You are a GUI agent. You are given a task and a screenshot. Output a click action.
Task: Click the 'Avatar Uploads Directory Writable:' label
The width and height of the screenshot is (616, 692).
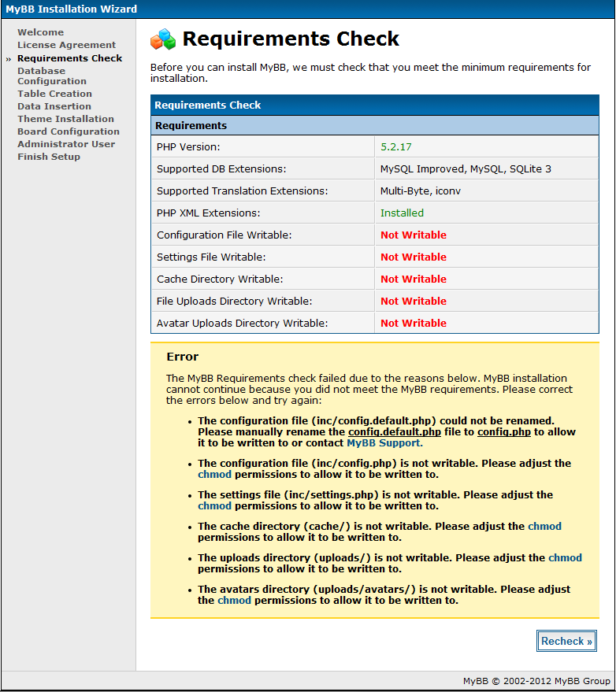click(243, 324)
